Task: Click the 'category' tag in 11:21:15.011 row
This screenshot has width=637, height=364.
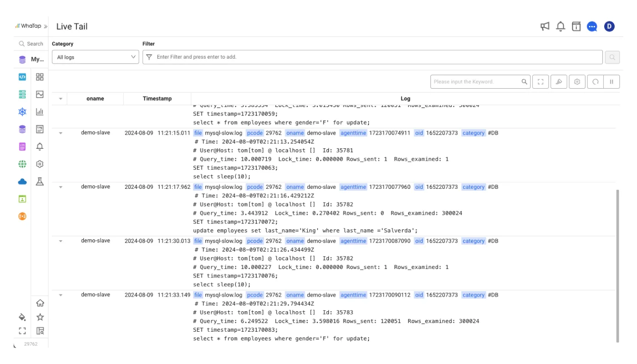Action: 474,133
